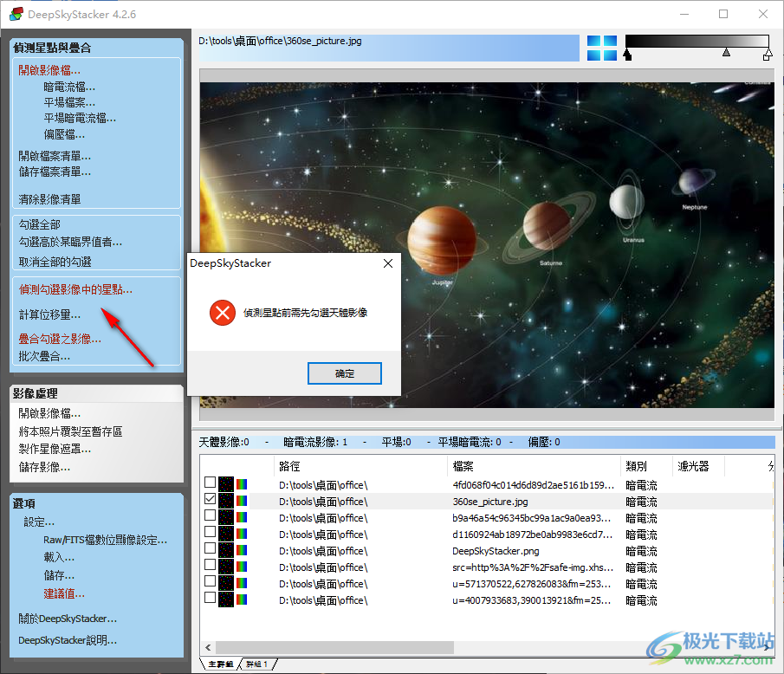The image size is (784, 674).
Task: Click 儲存影像... link
Action: pos(44,467)
